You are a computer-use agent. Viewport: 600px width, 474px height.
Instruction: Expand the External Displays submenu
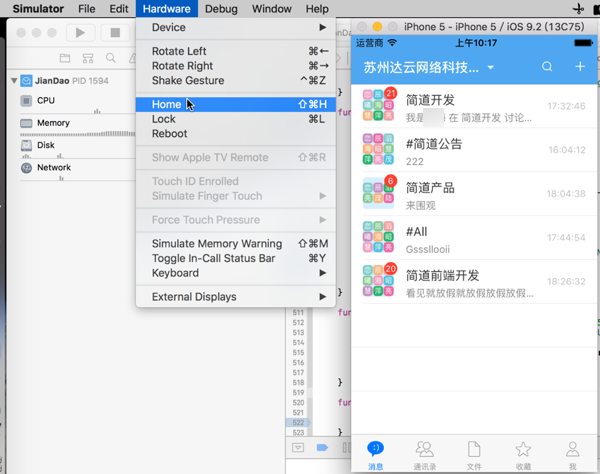[236, 297]
